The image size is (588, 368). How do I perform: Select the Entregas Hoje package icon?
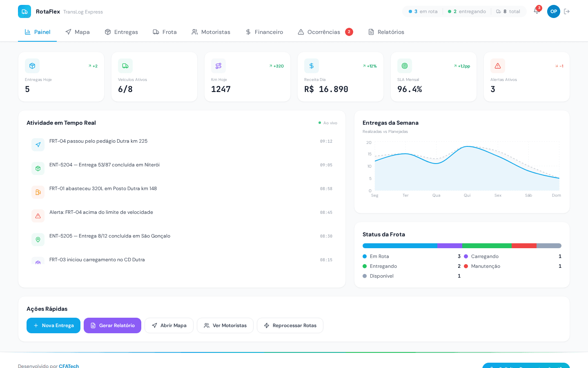32,66
